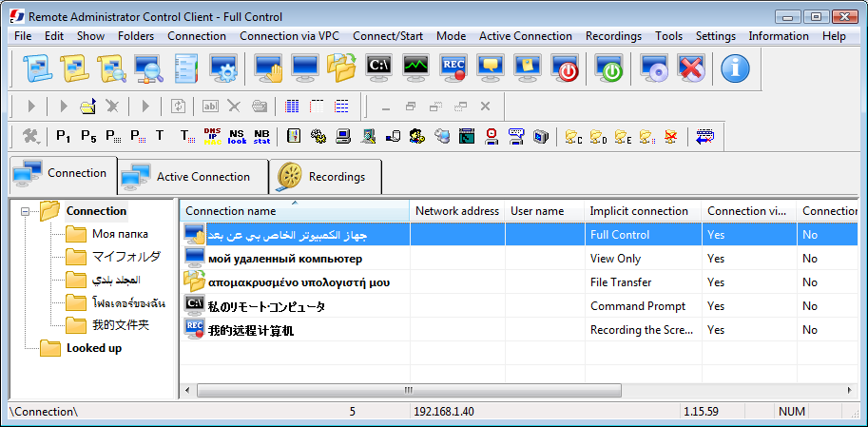Click the DNS IP MAC lookup icon
This screenshot has width=868, height=427.
coord(213,136)
